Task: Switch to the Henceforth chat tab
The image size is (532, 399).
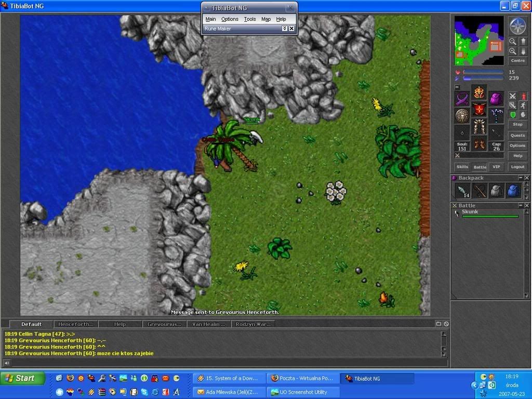Action: point(76,324)
